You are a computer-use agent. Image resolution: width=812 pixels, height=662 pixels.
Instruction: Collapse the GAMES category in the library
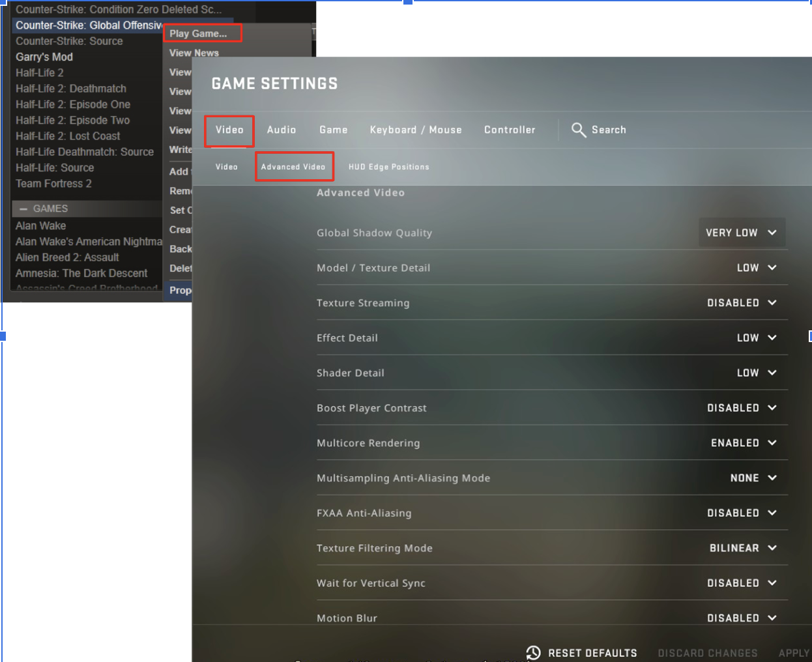point(23,209)
